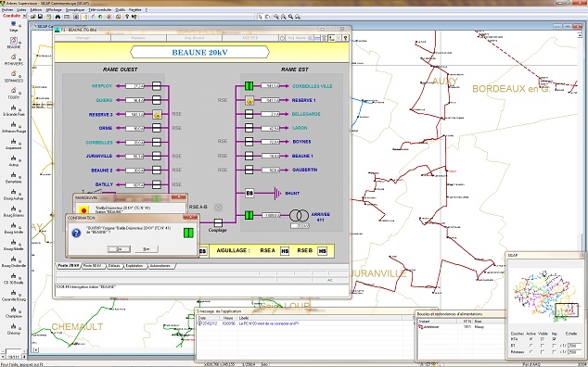Select the Champeaux item in sidebar
588x367 pixels.
tap(14, 312)
